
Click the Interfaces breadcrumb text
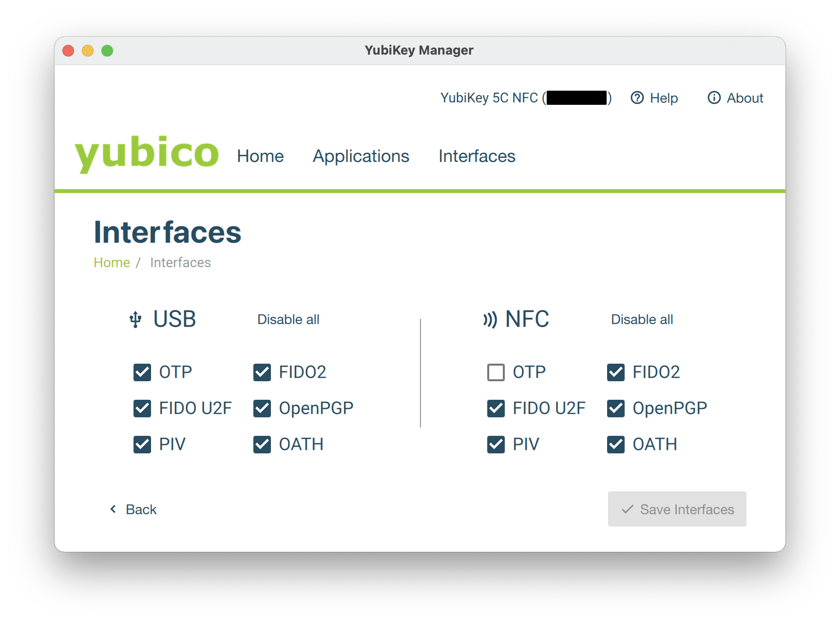pos(180,263)
